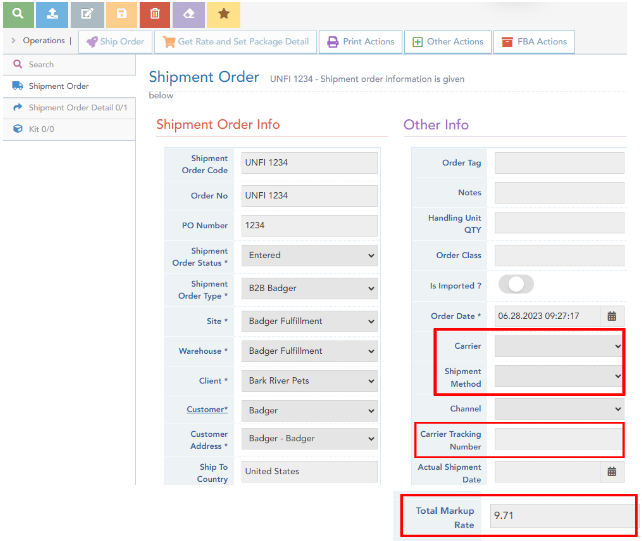Click the Customer field label link

[208, 410]
